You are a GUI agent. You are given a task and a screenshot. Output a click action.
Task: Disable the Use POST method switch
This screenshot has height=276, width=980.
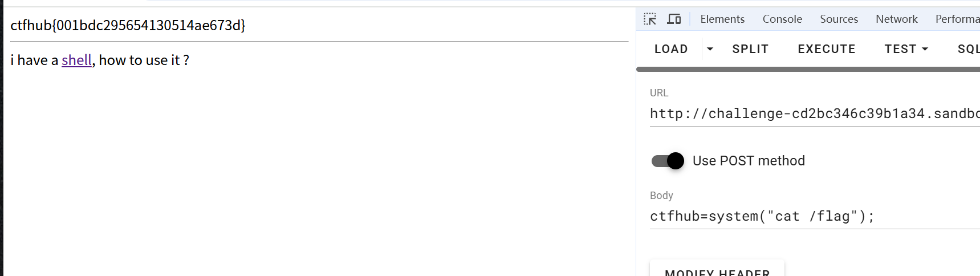(668, 161)
